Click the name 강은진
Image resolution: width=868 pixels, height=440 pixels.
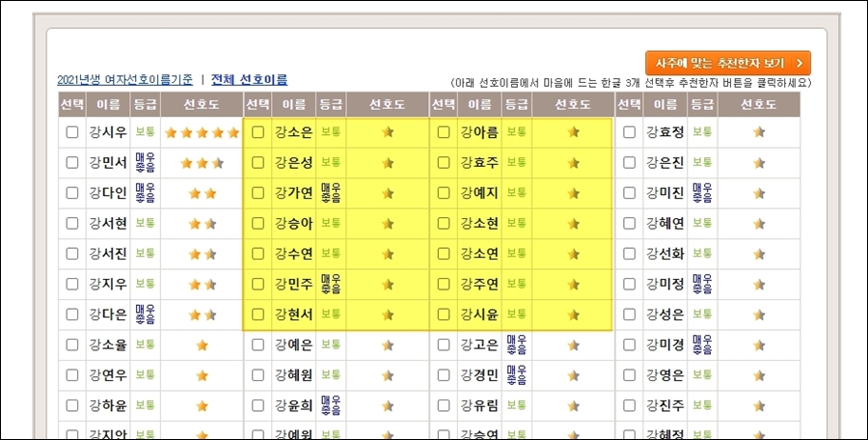[x=665, y=163]
